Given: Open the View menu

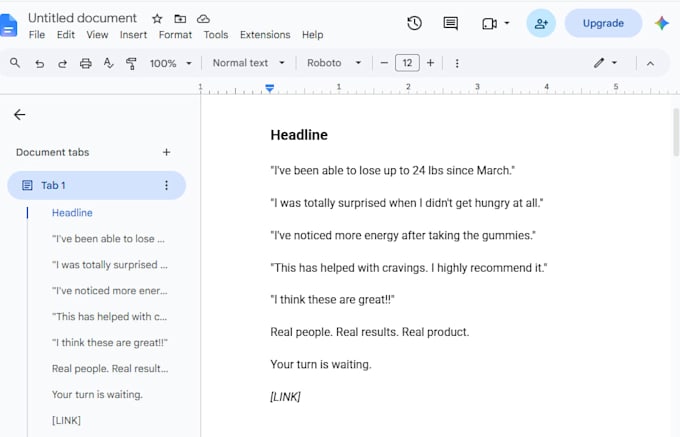Looking at the screenshot, I should (97, 35).
